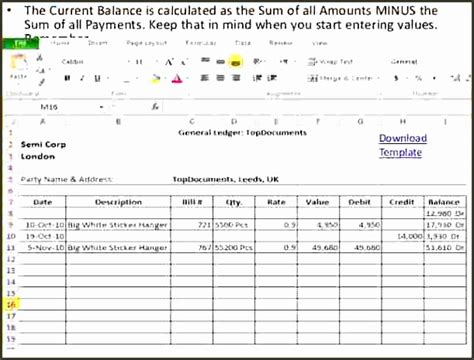The height and width of the screenshot is (360, 474).
Task: Apply the yellow Fill Color
Action: (155, 79)
